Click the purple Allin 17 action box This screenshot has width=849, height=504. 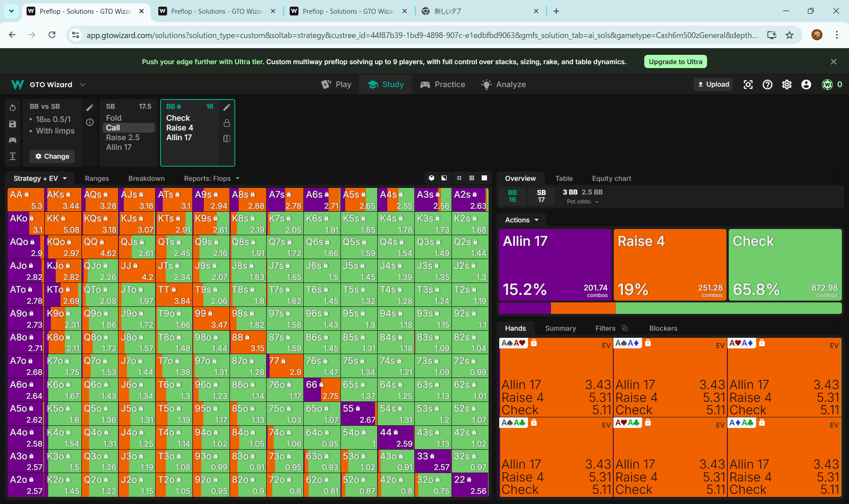click(555, 264)
